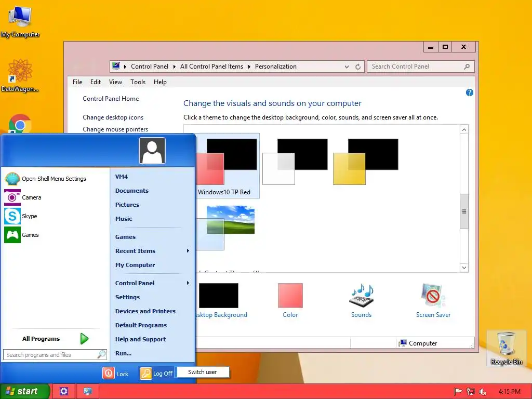Open the Games Xbox icon in start menu
The height and width of the screenshot is (399, 532).
point(12,235)
